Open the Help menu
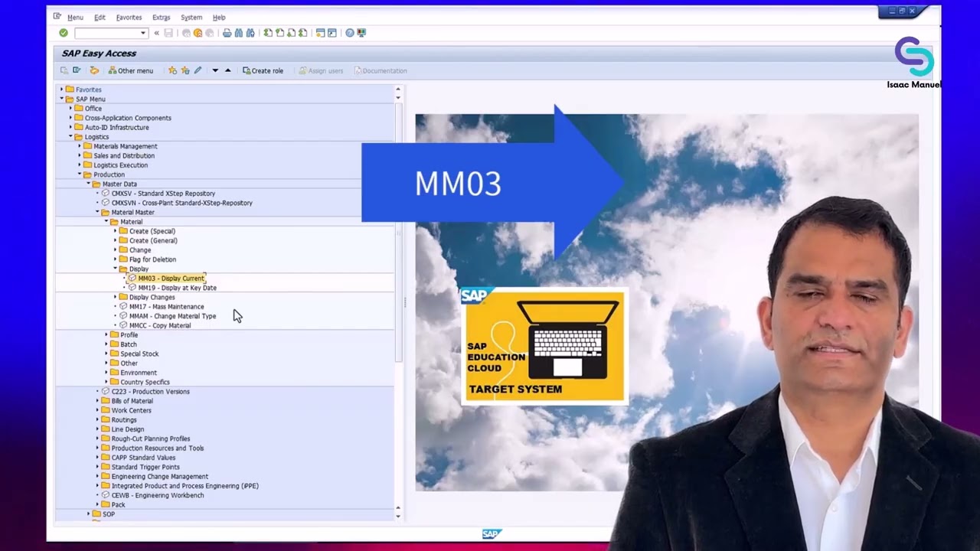 pos(219,17)
